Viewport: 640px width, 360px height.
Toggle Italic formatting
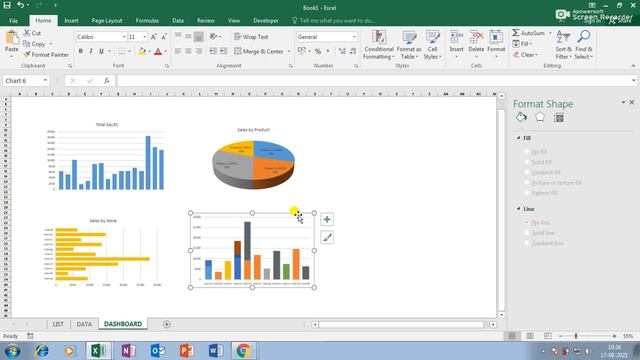click(x=91, y=51)
